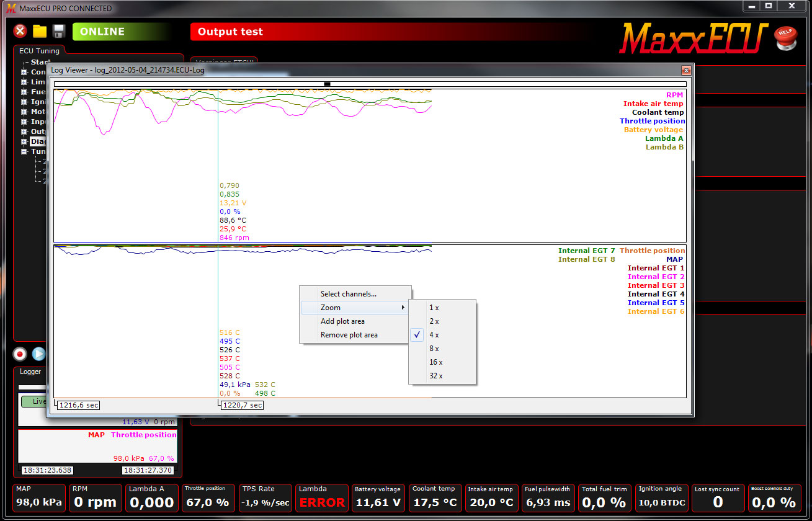This screenshot has width=812, height=521.
Task: Click the Boost solenoid duty gauge
Action: point(774,497)
